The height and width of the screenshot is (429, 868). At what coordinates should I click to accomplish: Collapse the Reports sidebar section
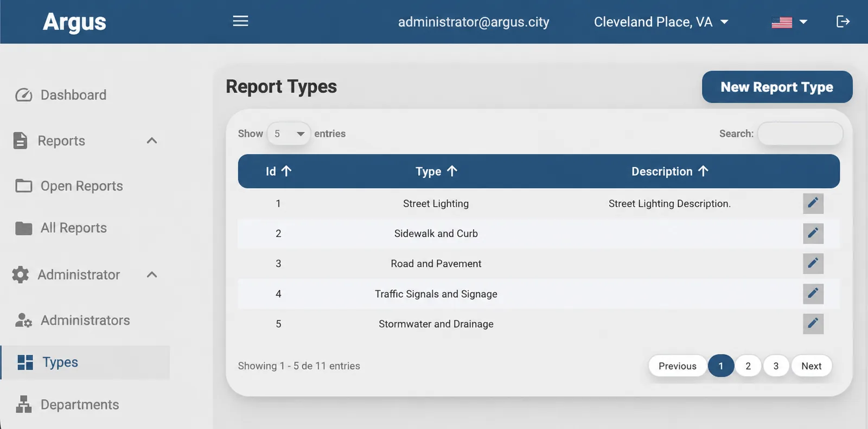pyautogui.click(x=152, y=140)
